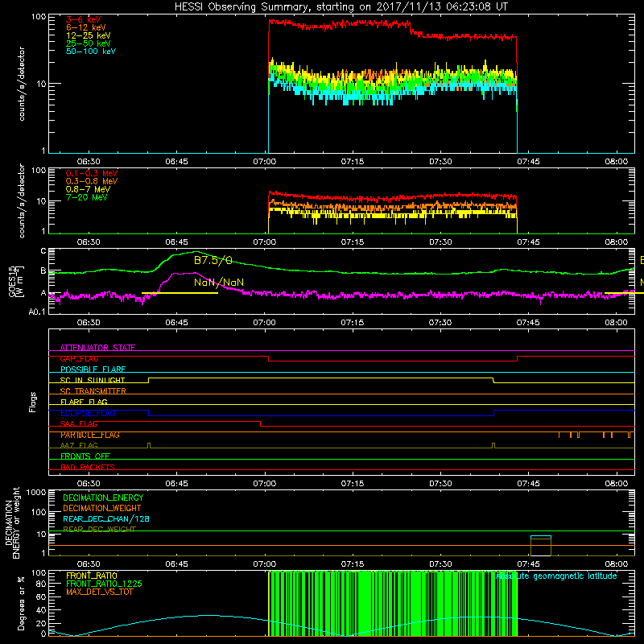Select the 0.1-0.3 MeV legend label
The height and width of the screenshot is (644, 644).
[x=92, y=174]
